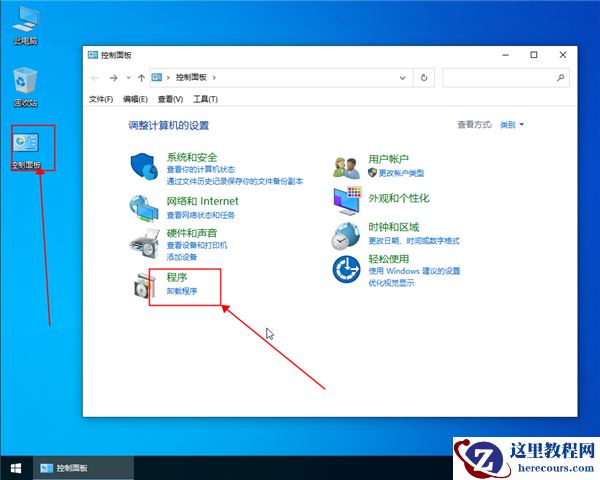Open the recent locations dropdown arrow
600x480 pixels.
(x=128, y=78)
